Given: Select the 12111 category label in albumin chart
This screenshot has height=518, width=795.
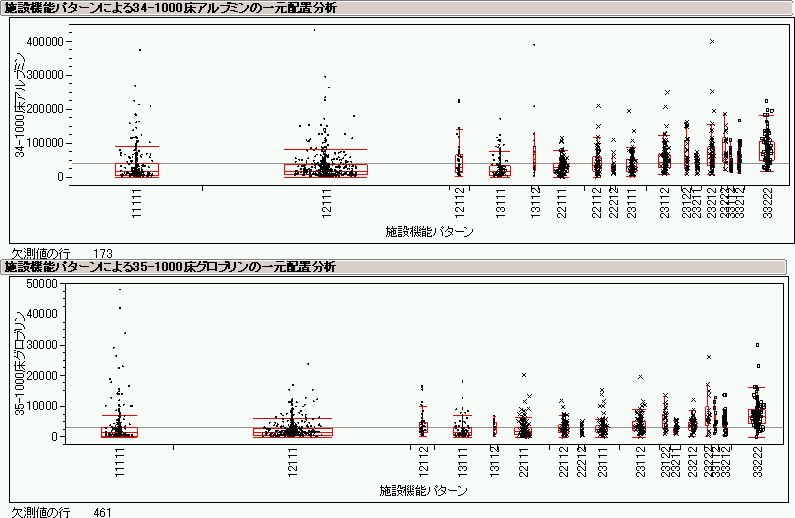Looking at the screenshot, I should (325, 202).
